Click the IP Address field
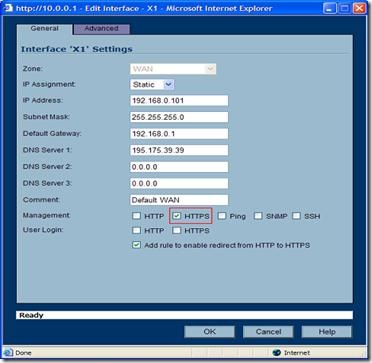 tap(179, 100)
